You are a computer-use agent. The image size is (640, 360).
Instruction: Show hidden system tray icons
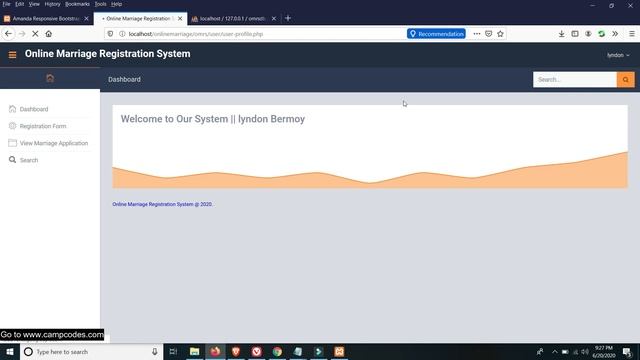(554, 352)
